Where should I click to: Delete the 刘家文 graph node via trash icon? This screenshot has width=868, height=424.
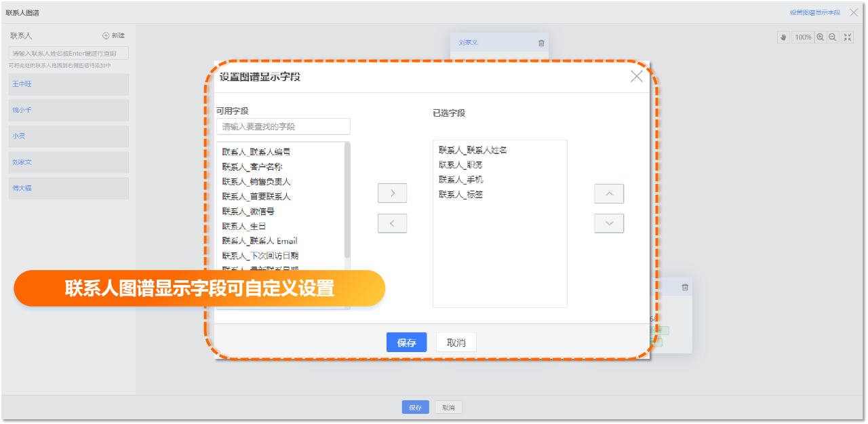[541, 43]
